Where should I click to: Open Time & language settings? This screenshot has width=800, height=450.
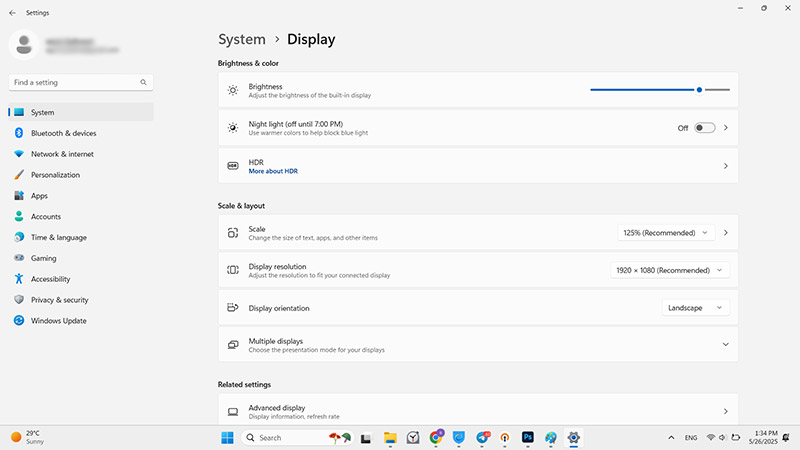[x=81, y=237]
